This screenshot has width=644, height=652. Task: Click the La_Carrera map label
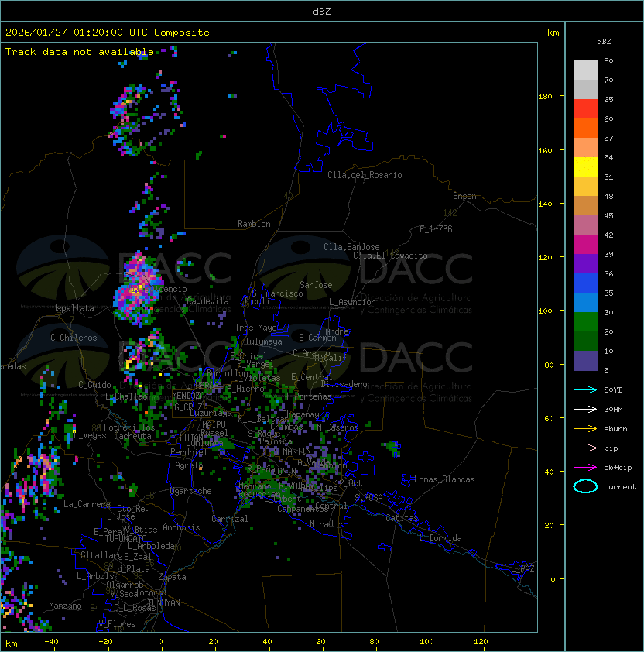[87, 504]
